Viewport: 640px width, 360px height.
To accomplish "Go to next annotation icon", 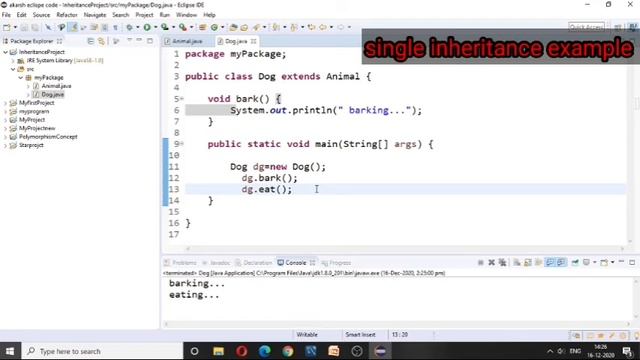I will [276, 27].
